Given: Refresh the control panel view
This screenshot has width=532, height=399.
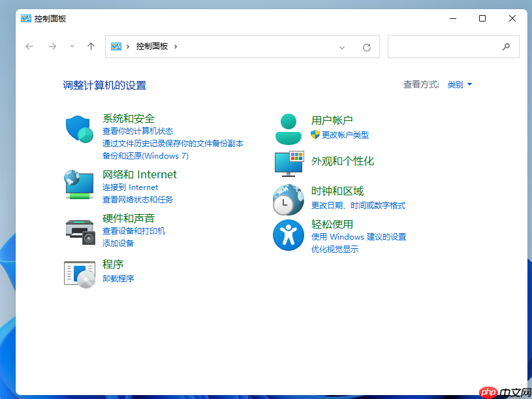Looking at the screenshot, I should [367, 48].
